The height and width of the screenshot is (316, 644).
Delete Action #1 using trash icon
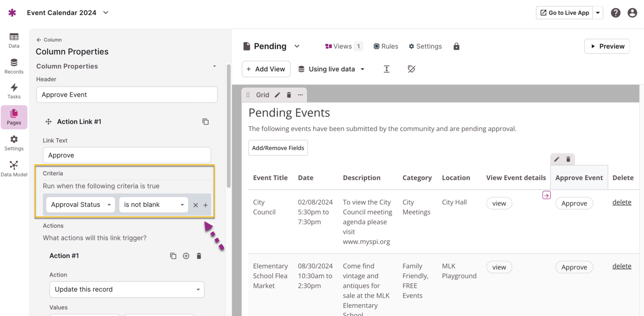coord(199,256)
